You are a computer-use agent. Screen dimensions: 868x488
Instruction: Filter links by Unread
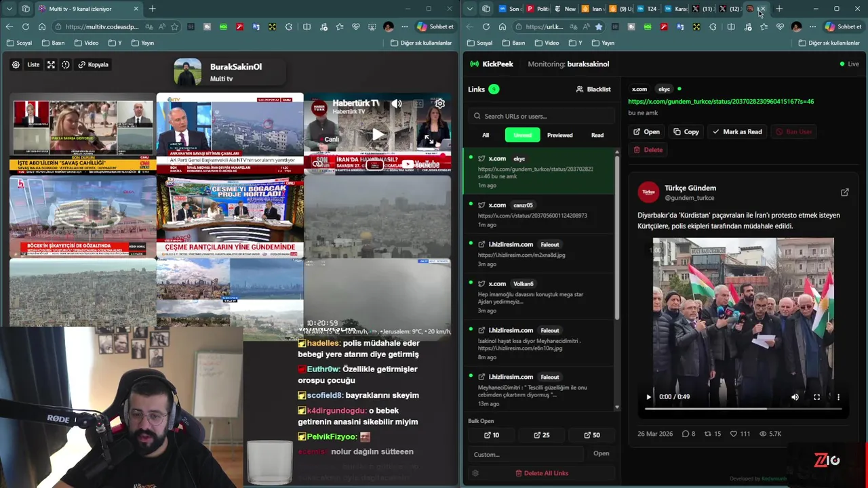click(522, 135)
